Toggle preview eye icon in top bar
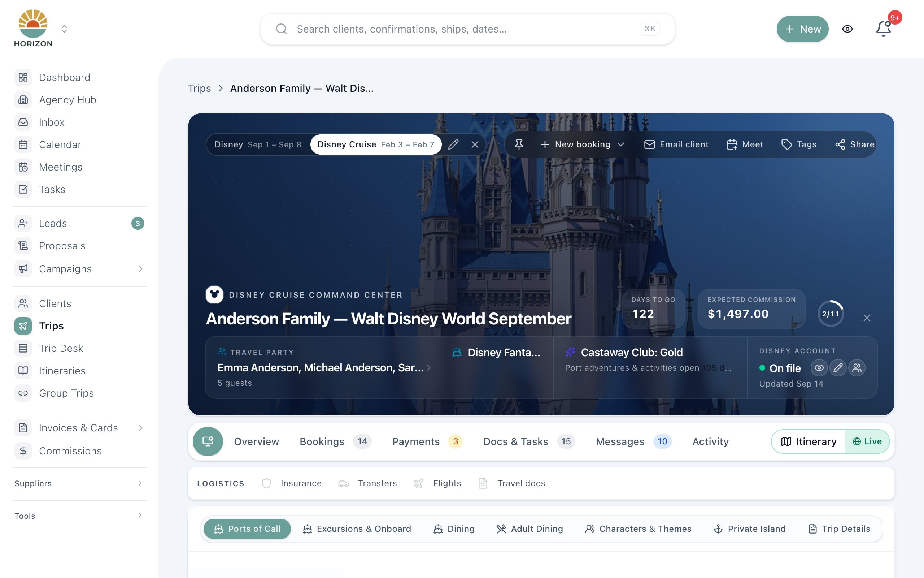This screenshot has width=924, height=578. [847, 29]
